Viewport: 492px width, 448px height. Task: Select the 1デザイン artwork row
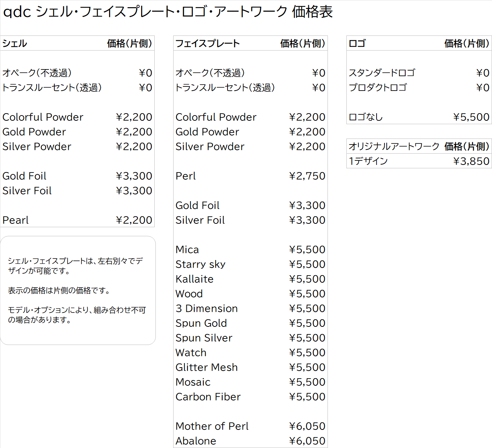click(x=368, y=161)
